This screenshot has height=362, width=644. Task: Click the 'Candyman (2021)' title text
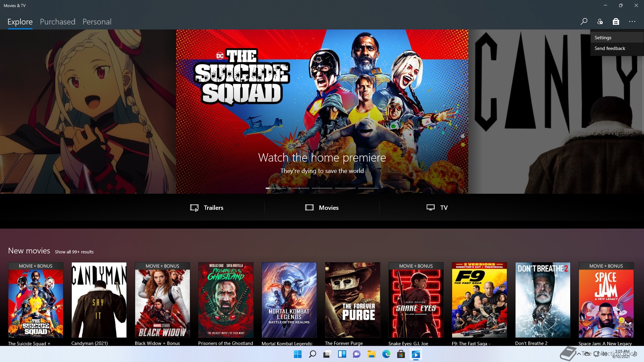[90, 343]
